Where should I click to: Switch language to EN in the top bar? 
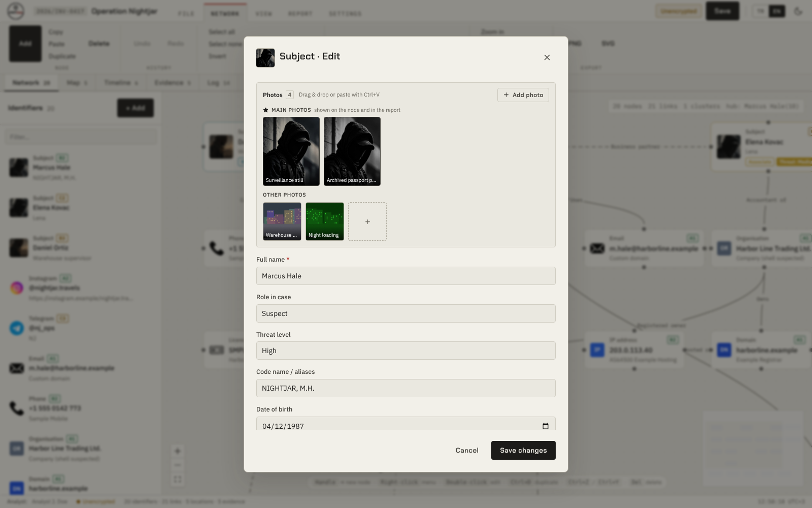777,11
